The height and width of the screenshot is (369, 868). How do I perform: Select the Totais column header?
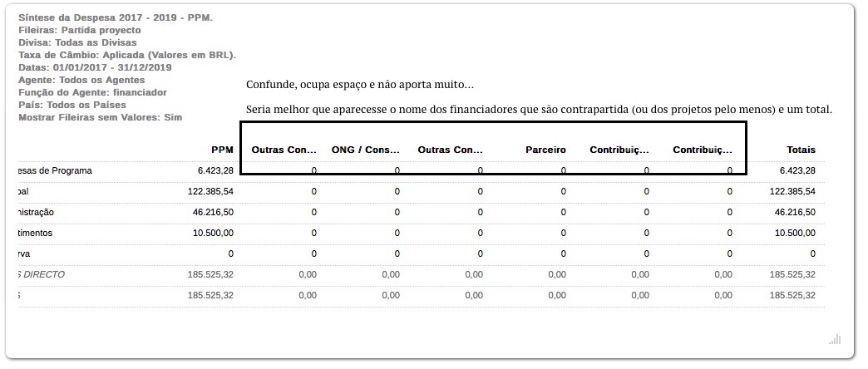point(801,150)
